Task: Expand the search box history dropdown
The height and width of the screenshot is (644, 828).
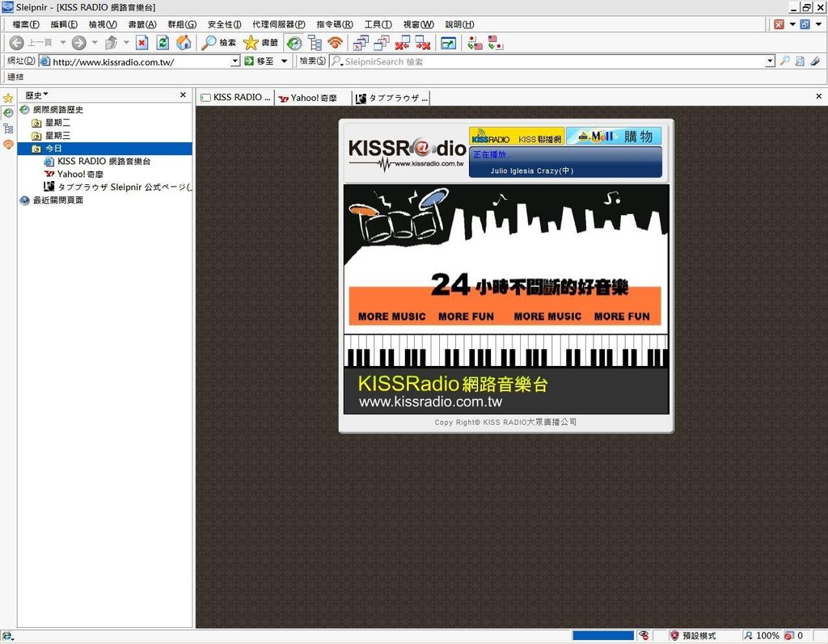Action: click(770, 61)
